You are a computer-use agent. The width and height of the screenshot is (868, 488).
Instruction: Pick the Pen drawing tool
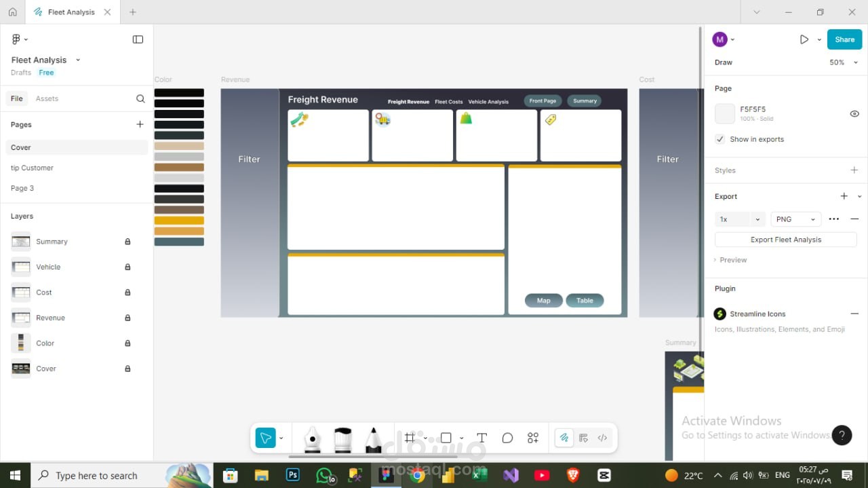[312, 439]
